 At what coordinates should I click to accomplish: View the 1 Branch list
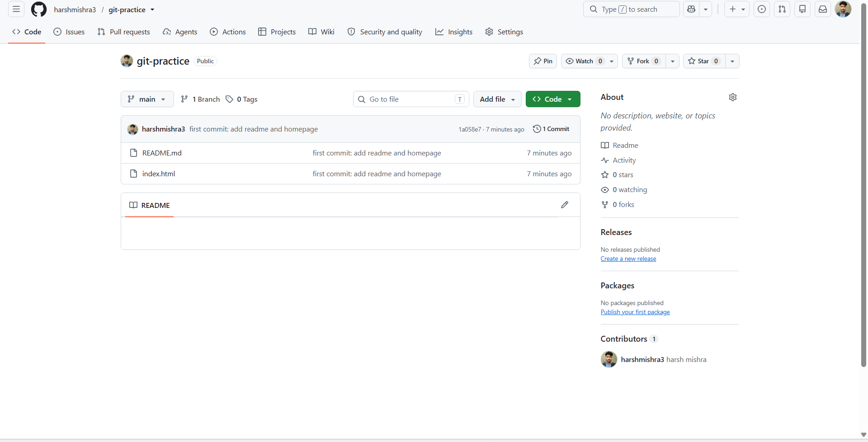pyautogui.click(x=200, y=99)
